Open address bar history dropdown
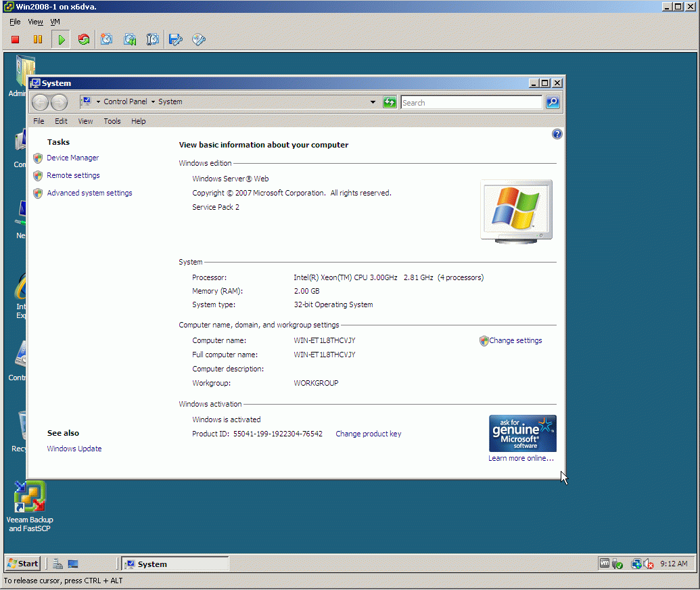Screen dimensions: 700x590 pyautogui.click(x=373, y=102)
